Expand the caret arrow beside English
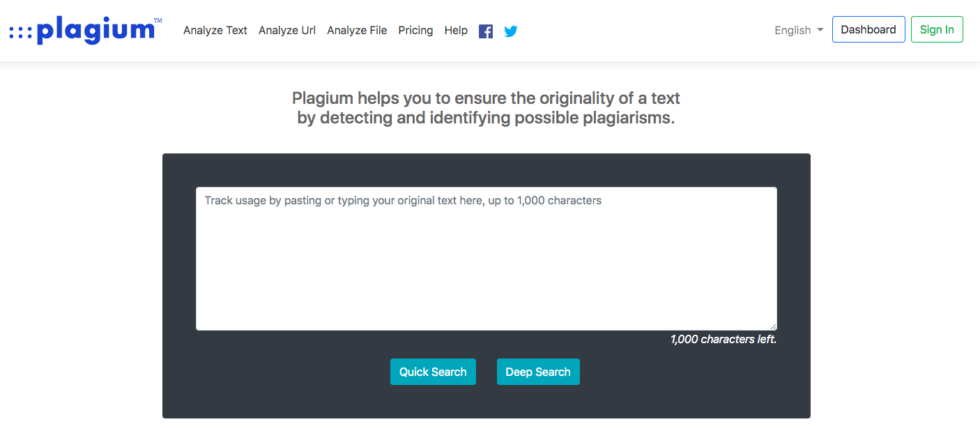This screenshot has width=980, height=431. 820,30
